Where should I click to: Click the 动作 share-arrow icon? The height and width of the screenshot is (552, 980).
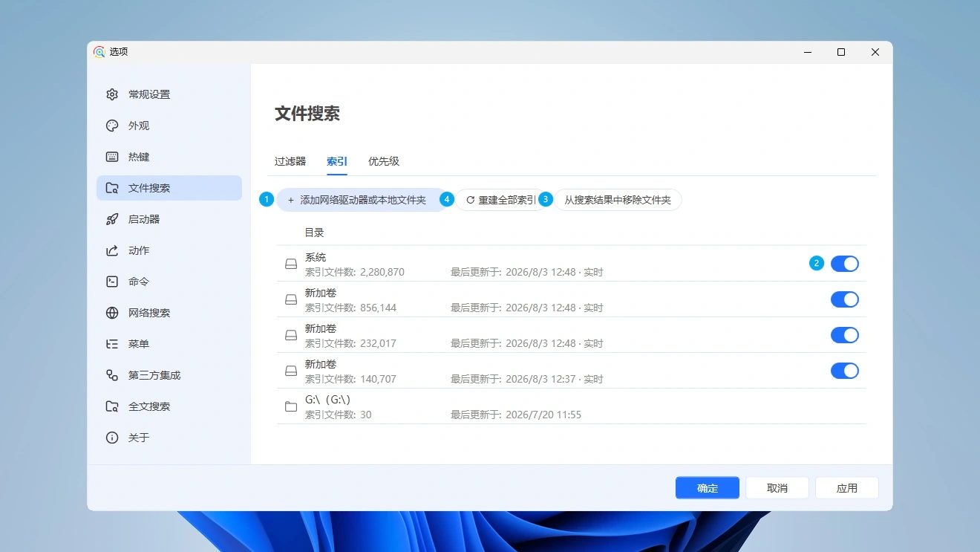pos(112,250)
